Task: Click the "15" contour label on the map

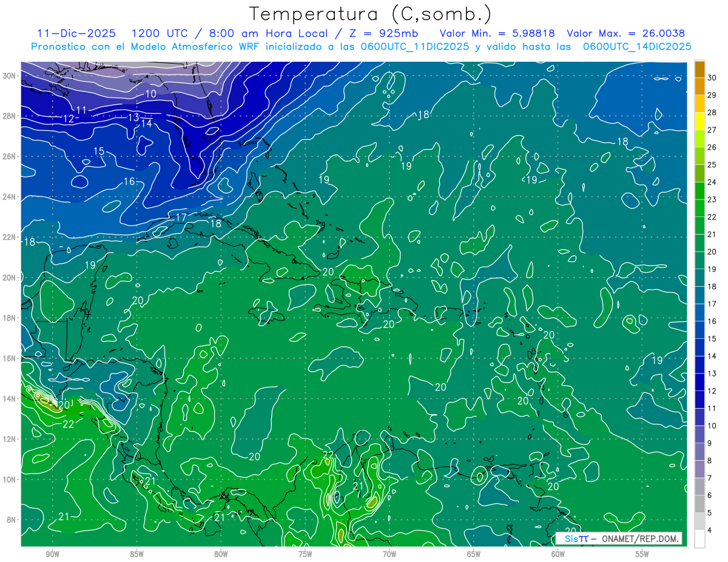Action: pyautogui.click(x=99, y=151)
